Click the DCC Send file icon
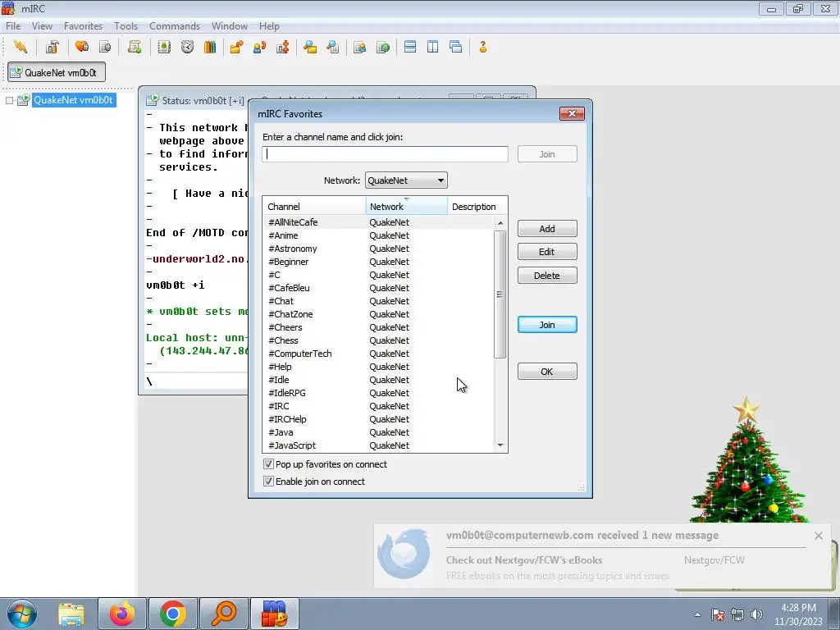 (x=236, y=47)
